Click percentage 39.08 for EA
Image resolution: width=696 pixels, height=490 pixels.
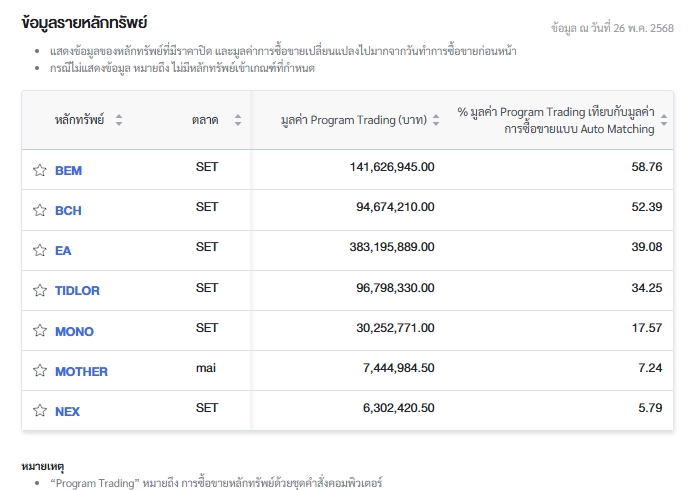(647, 247)
